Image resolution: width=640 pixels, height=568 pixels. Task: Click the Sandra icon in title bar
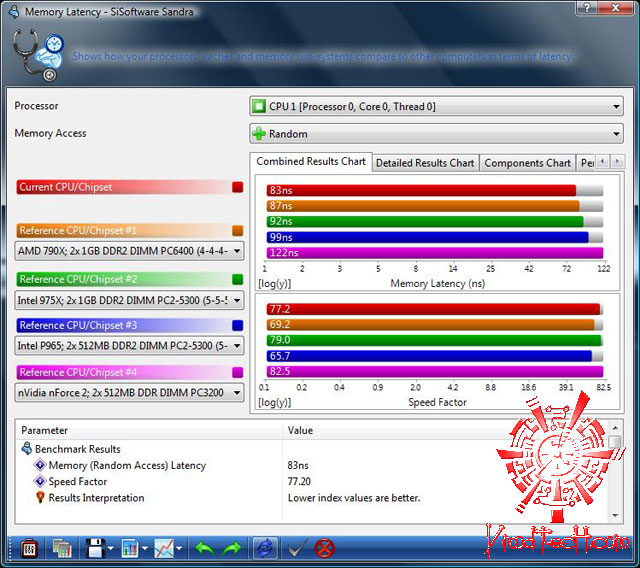14,12
